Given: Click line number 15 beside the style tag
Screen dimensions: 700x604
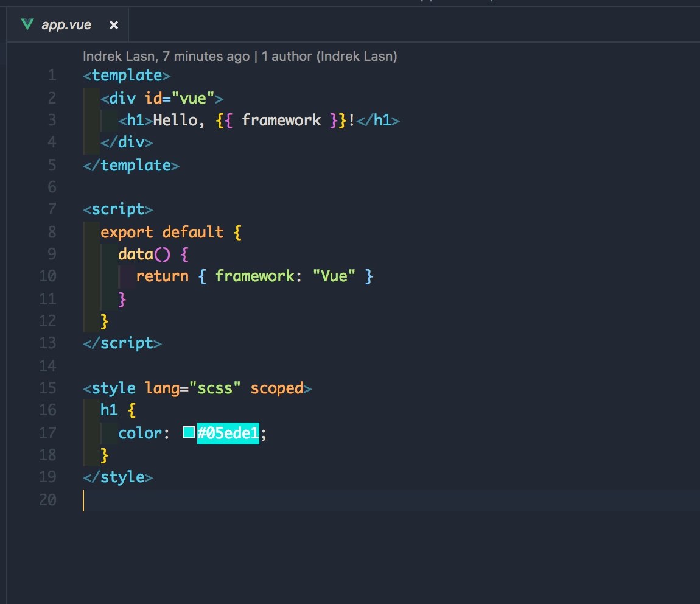Looking at the screenshot, I should click(47, 387).
